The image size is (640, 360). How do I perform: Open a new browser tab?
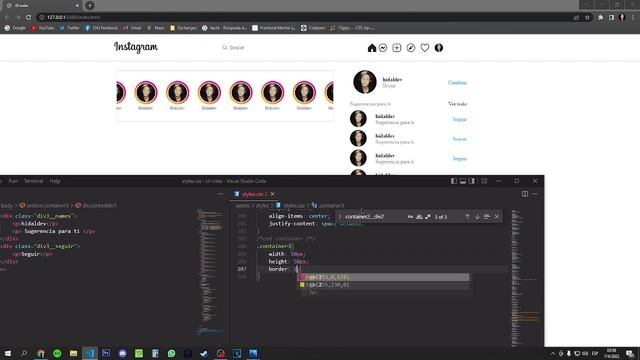pyautogui.click(x=90, y=5)
